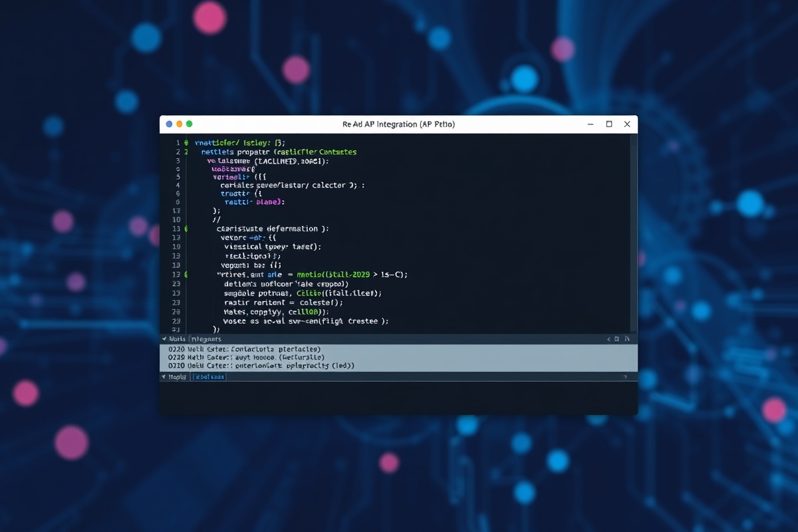Place the cursor on the pink 'plane' code line
Viewport: 798px width, 532px height.
point(255,202)
